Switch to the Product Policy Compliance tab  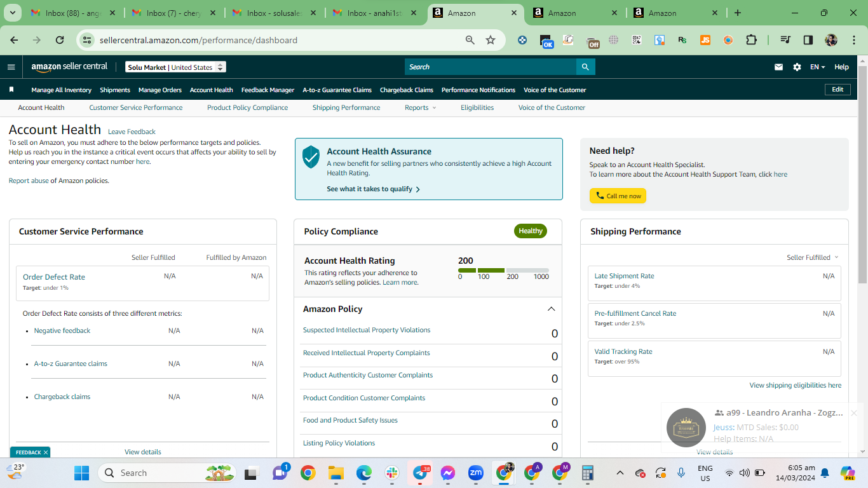(x=248, y=107)
